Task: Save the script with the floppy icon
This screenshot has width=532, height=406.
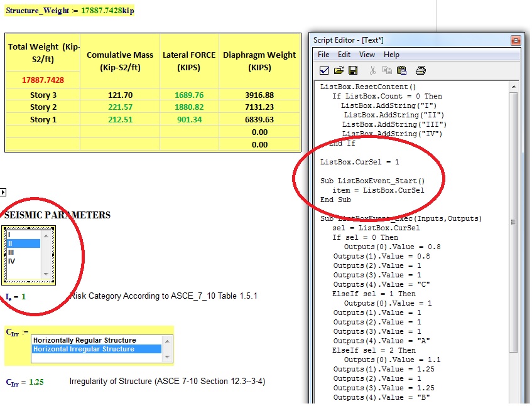Action: coord(353,70)
